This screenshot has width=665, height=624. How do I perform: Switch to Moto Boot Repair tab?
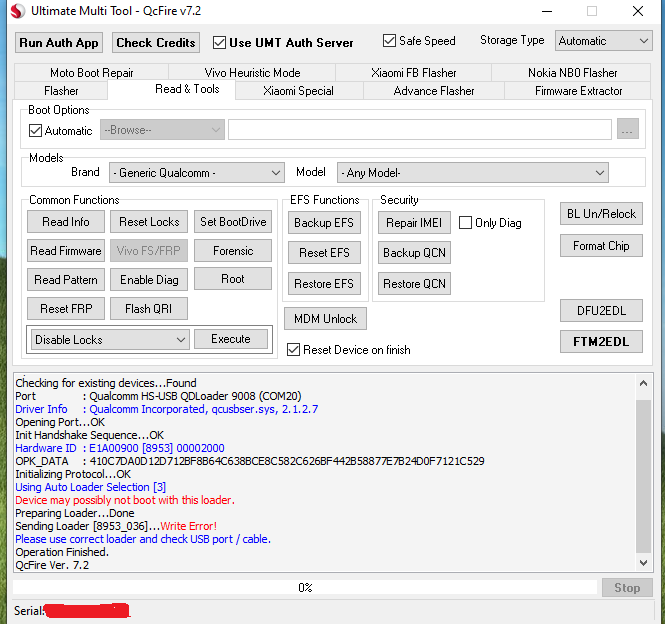(x=92, y=73)
